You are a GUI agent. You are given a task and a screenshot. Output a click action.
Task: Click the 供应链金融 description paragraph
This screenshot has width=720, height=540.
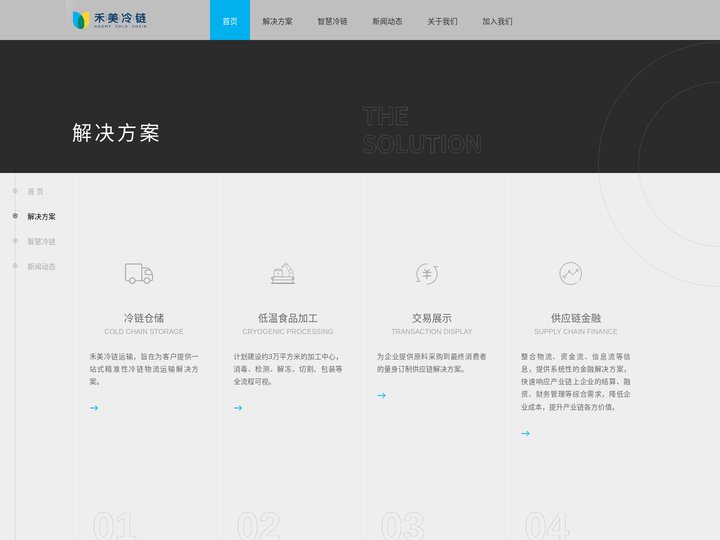[576, 382]
